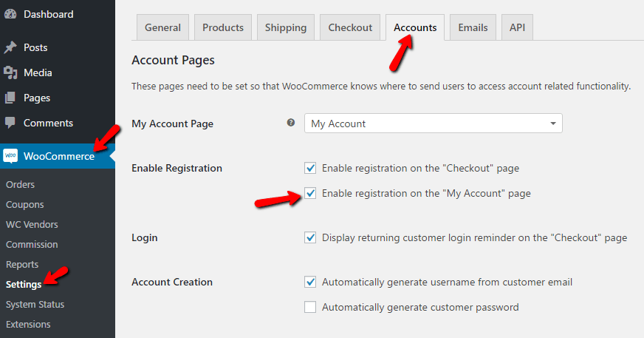Open System Status in sidebar
The height and width of the screenshot is (338, 644).
coord(35,305)
